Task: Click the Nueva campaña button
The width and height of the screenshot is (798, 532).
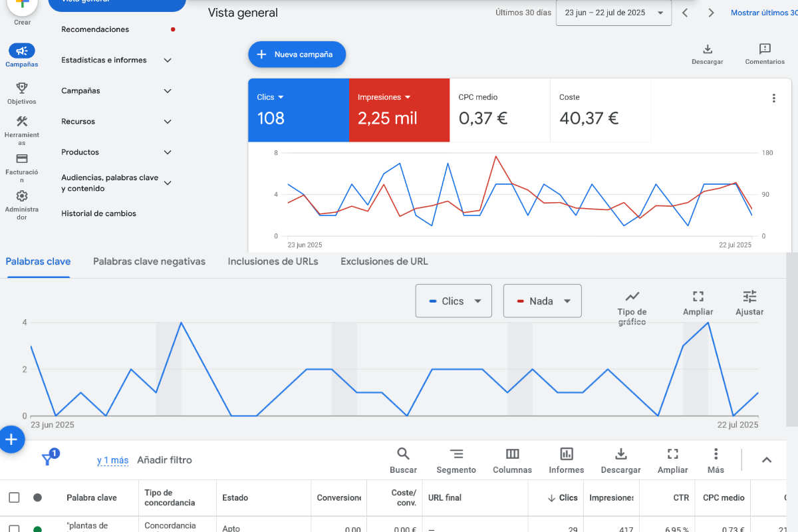Action: click(297, 55)
